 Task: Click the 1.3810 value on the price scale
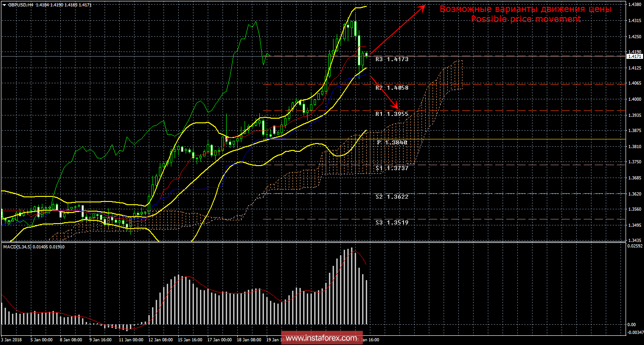pyautogui.click(x=634, y=146)
